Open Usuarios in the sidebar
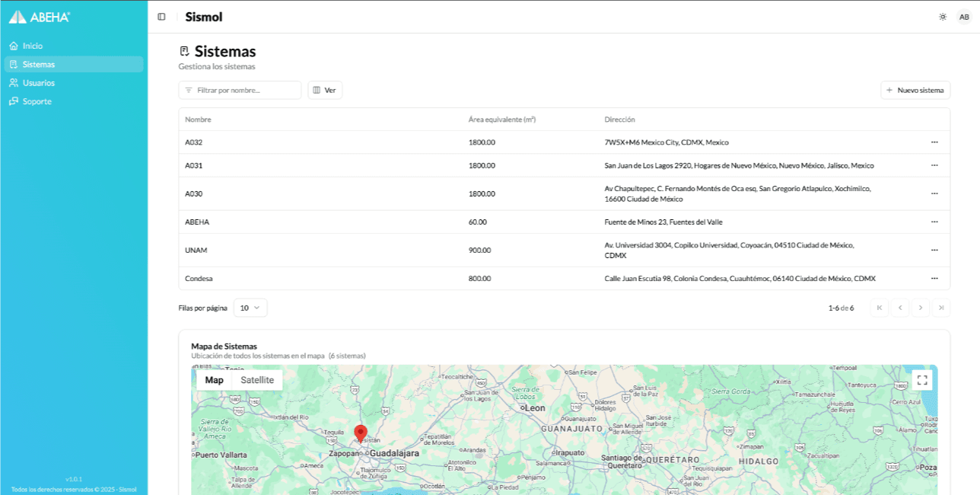Viewport: 980px width, 495px height. coord(38,83)
